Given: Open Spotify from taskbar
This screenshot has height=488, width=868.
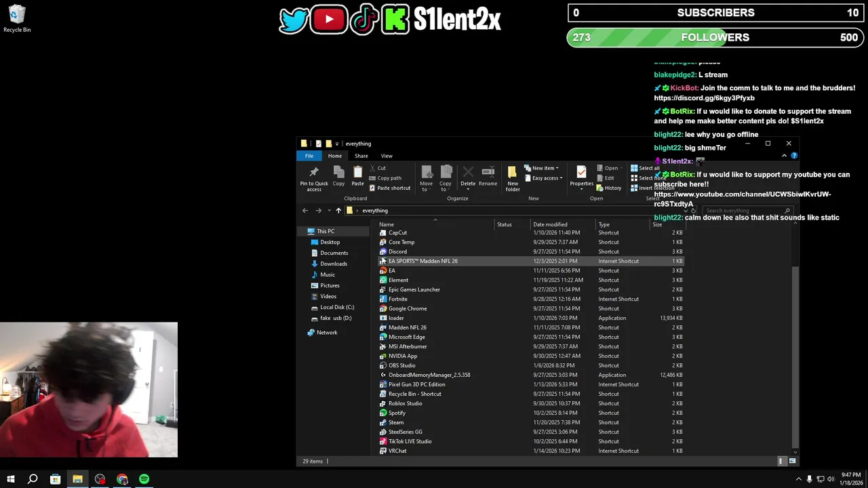Looking at the screenshot, I should [x=144, y=479].
